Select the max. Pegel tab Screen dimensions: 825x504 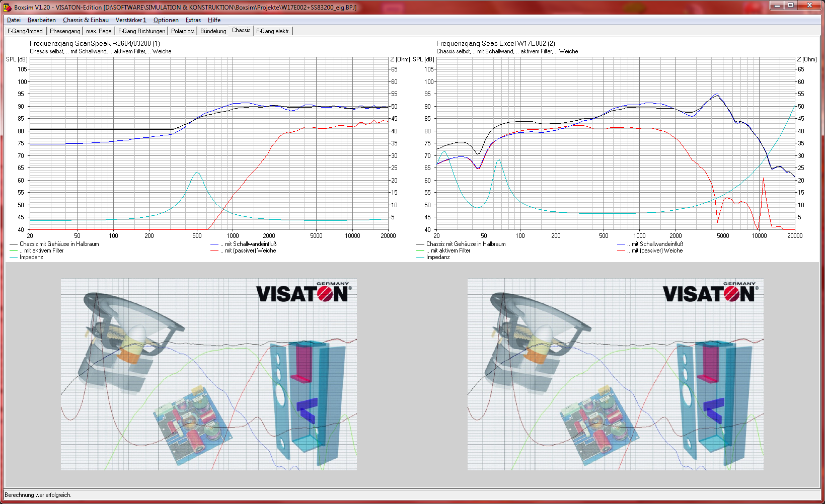click(99, 31)
